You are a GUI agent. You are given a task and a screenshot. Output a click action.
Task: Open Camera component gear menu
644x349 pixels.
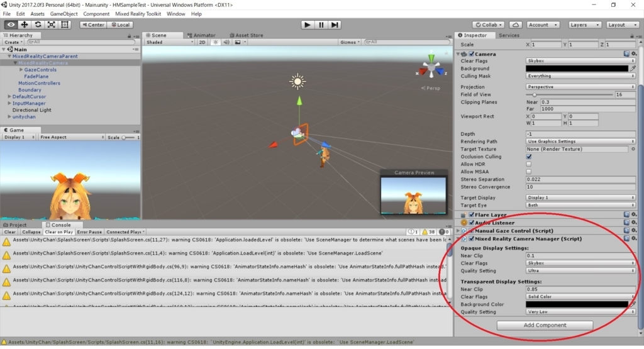click(634, 54)
